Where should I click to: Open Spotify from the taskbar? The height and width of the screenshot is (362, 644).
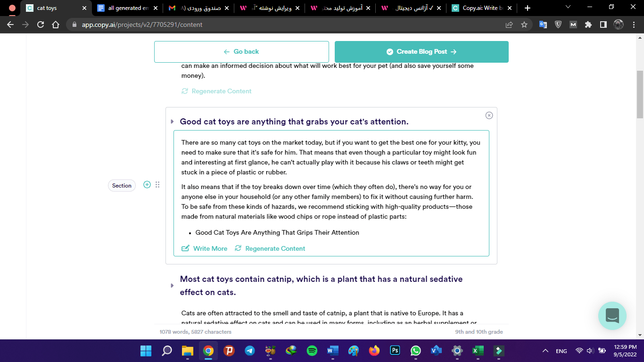click(x=312, y=351)
